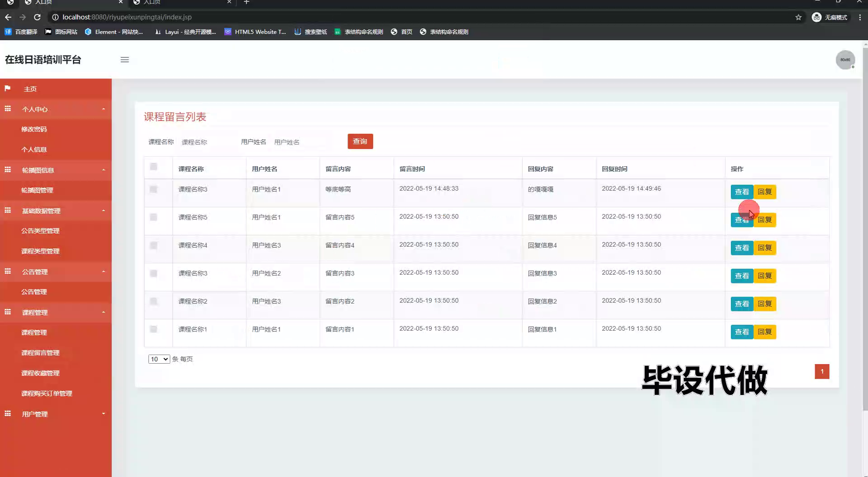868x477 pixels.
Task: Reload the page with refresh icon
Action: (x=38, y=17)
